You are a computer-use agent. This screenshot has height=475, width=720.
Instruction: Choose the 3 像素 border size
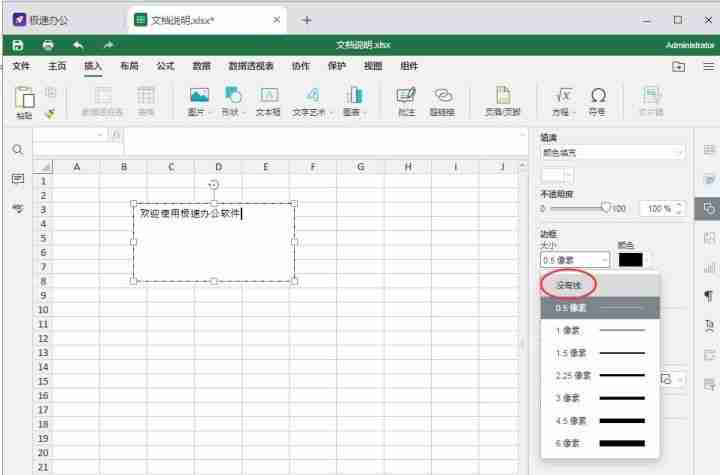click(600, 398)
